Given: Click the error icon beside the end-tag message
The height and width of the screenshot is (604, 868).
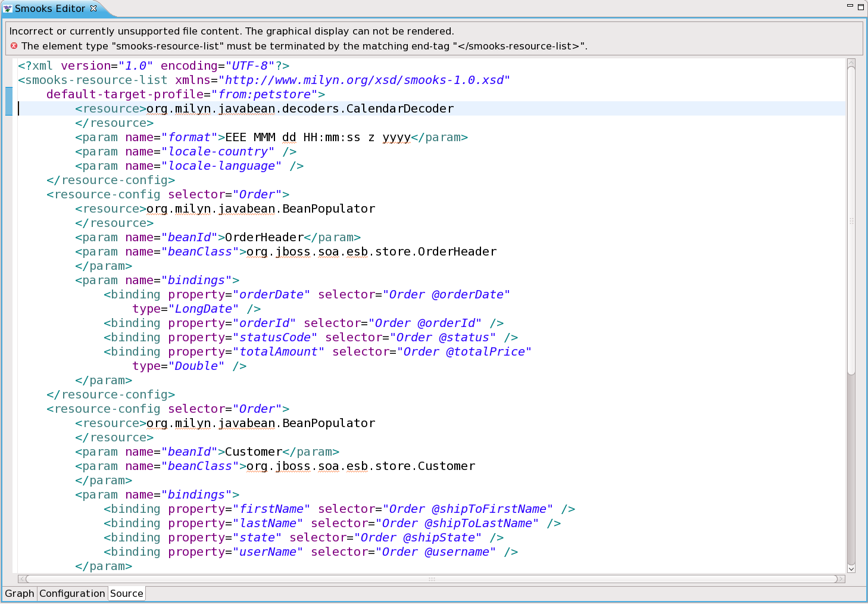Looking at the screenshot, I should coord(14,46).
